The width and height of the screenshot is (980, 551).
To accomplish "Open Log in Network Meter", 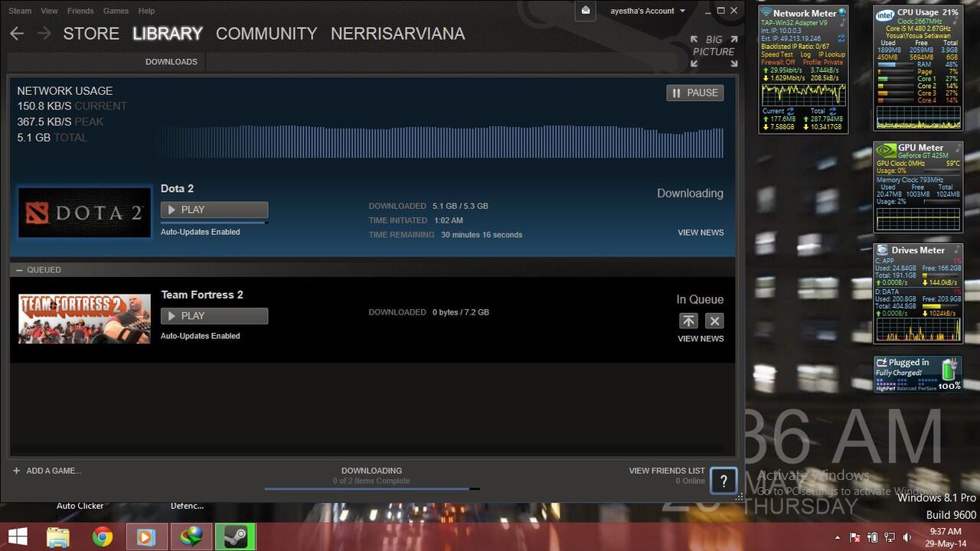I will click(805, 54).
